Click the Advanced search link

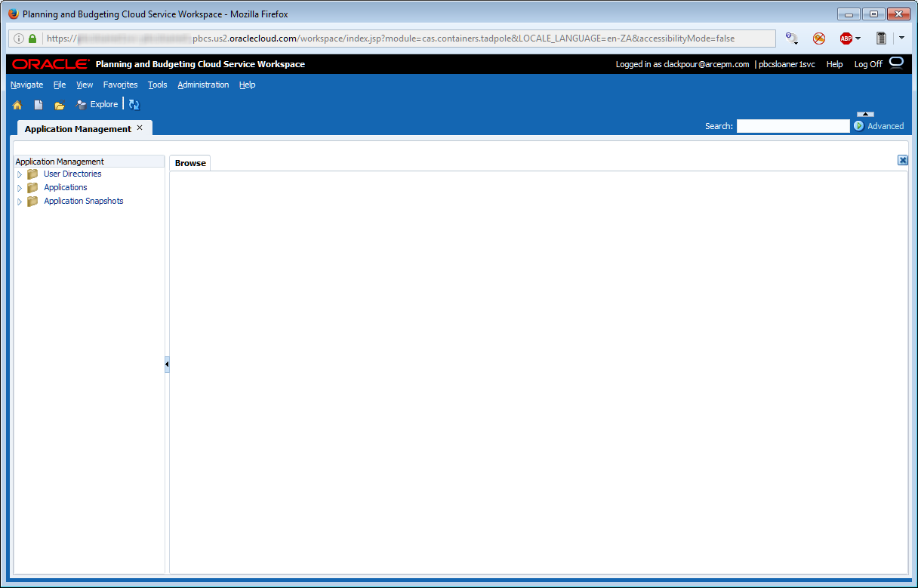tap(886, 126)
